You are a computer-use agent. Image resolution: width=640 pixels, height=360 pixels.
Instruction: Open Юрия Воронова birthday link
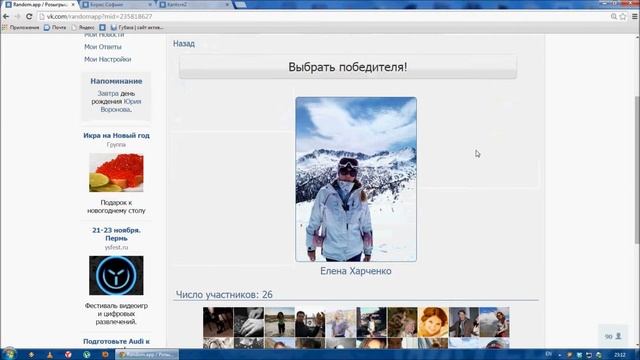pos(121,105)
